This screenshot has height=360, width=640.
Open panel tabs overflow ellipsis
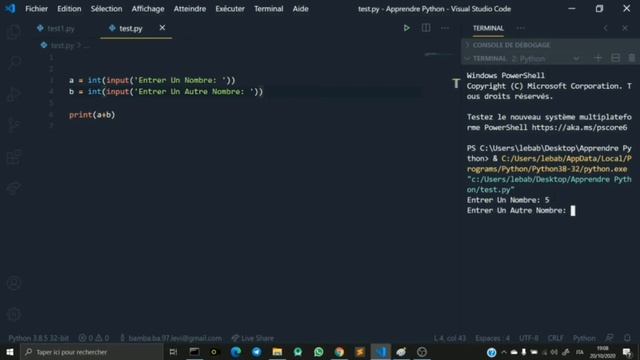click(x=520, y=28)
